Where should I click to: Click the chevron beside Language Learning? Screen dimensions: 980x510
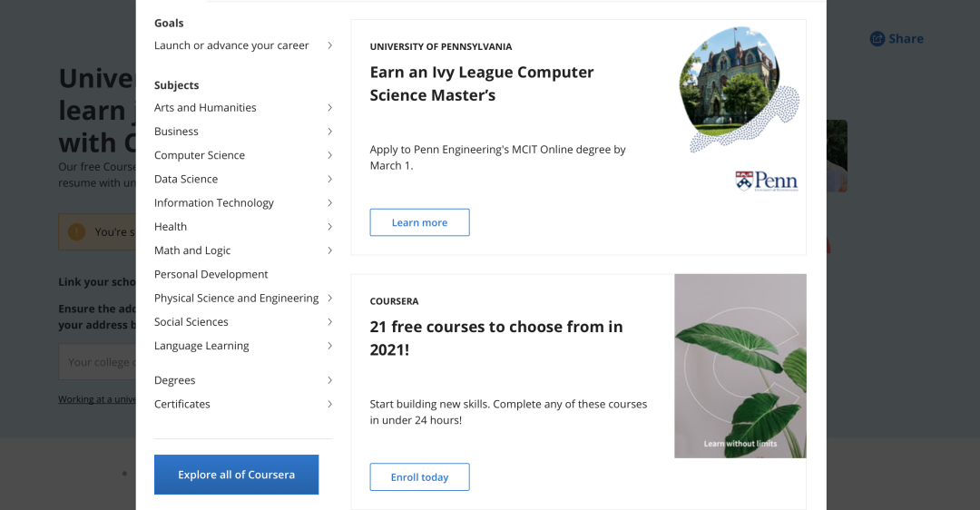coord(330,346)
